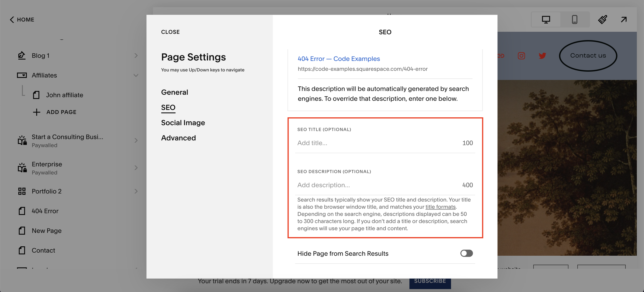644x292 pixels.
Task: Open the Advanced settings tab
Action: (x=178, y=138)
